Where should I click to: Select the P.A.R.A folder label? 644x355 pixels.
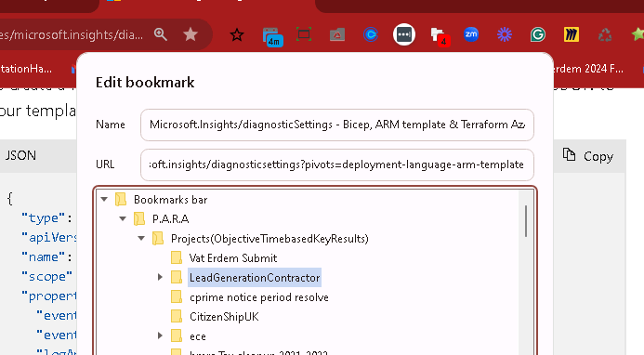(x=170, y=219)
